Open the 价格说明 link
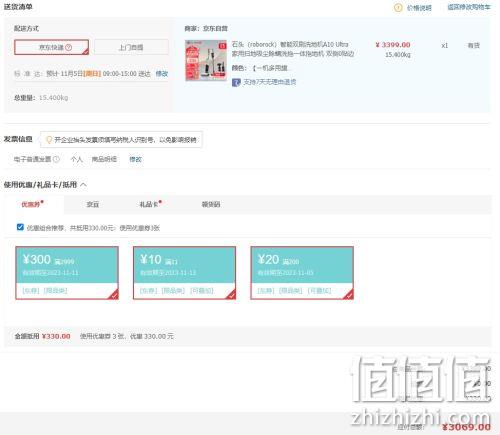The image size is (500, 435). [419, 8]
